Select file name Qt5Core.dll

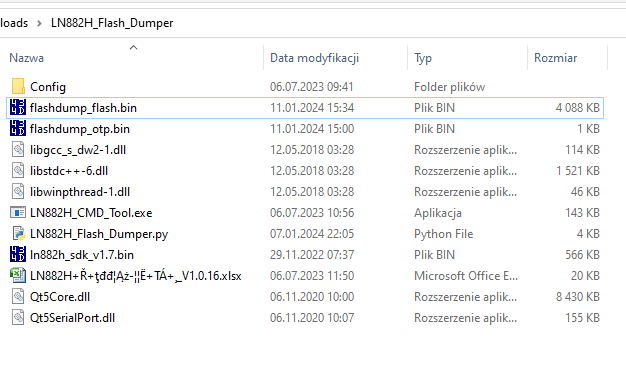click(60, 297)
